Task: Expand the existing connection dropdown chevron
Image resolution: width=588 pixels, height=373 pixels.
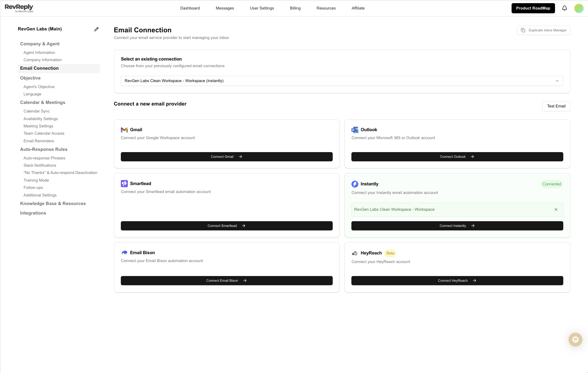Action: click(557, 81)
